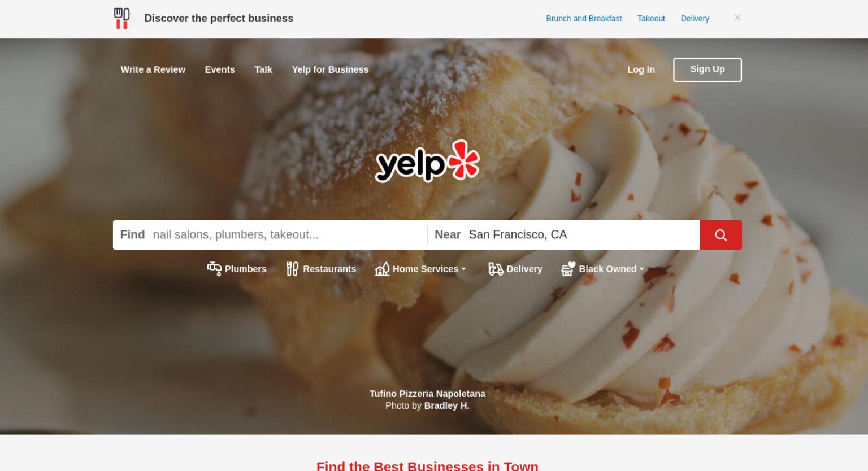Image resolution: width=868 pixels, height=471 pixels.
Task: Click the Log In link
Action: 641,69
